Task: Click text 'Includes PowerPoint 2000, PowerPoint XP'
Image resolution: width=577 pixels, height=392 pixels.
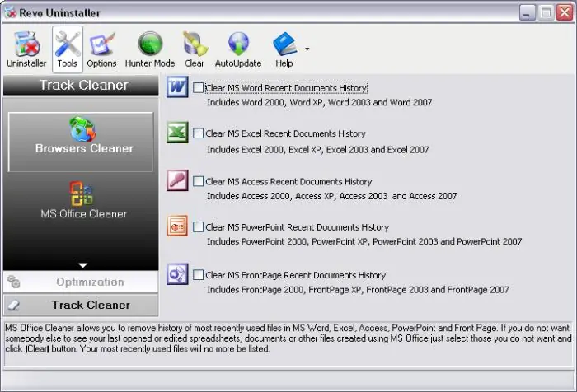Action: point(287,241)
